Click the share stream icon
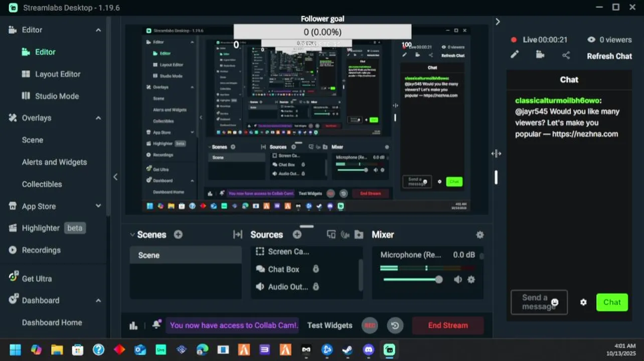Viewport: 644px width, 361px height. [x=566, y=56]
